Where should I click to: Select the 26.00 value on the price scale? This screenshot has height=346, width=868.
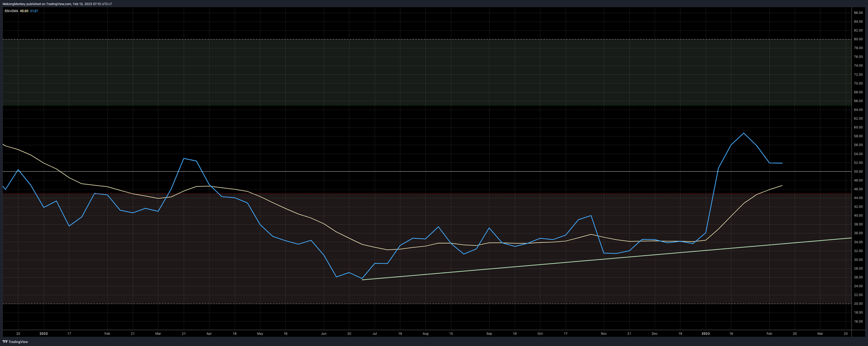pos(858,277)
